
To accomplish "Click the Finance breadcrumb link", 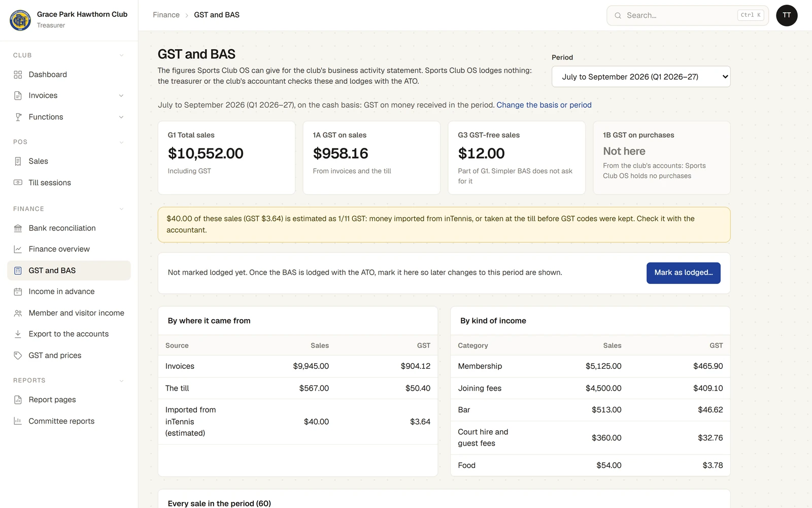I will coord(166,15).
